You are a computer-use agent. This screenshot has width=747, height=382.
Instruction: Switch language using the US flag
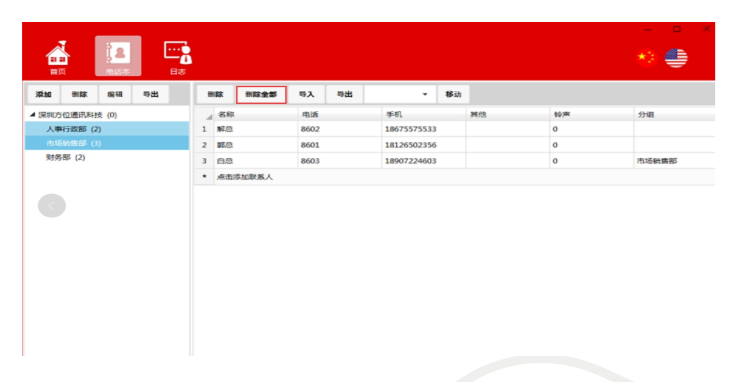pyautogui.click(x=676, y=58)
